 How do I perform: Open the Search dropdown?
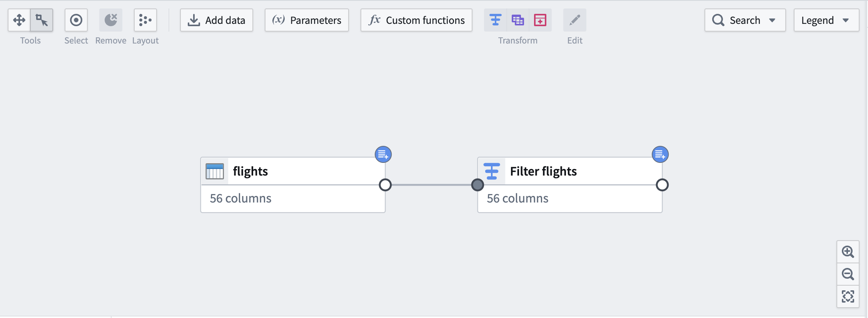coord(745,20)
